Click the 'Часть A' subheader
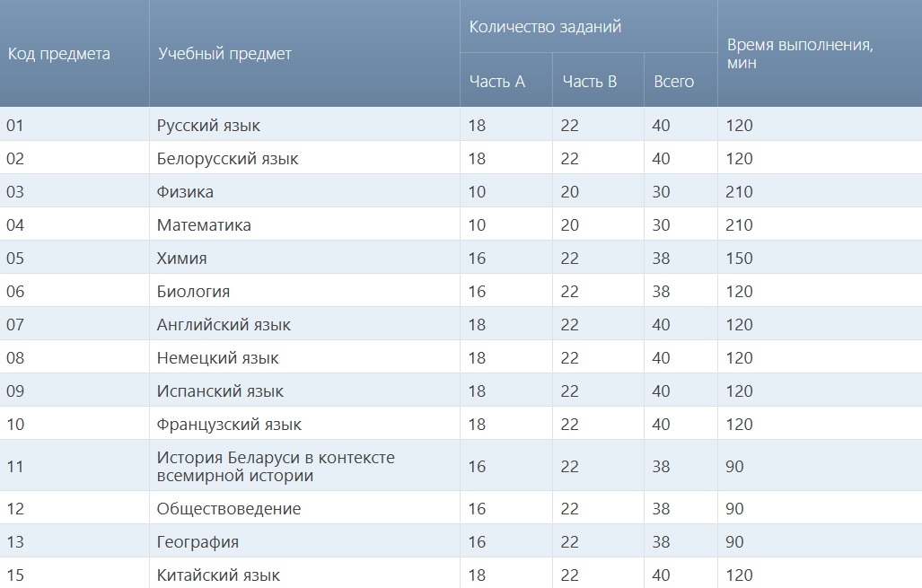Screen dimensions: 922x588 497,82
